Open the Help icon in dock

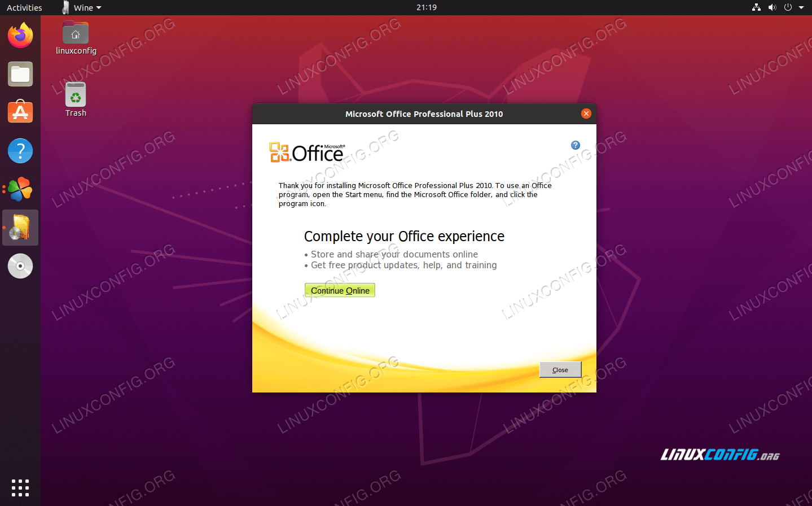[x=20, y=151]
